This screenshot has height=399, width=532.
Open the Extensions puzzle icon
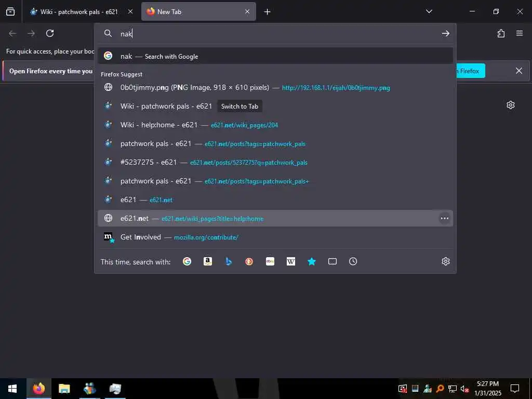pos(501,33)
